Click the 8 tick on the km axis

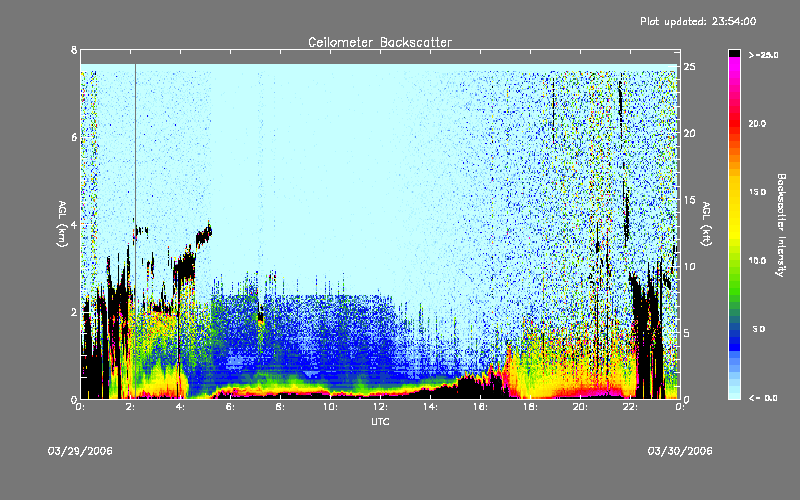tap(73, 50)
